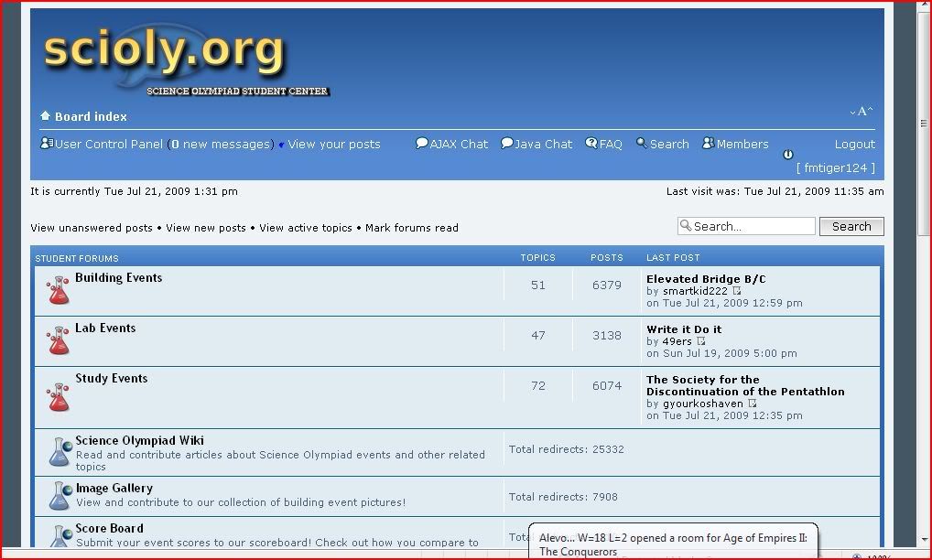Click the Logout power icon
This screenshot has width=932, height=560.
[x=787, y=155]
